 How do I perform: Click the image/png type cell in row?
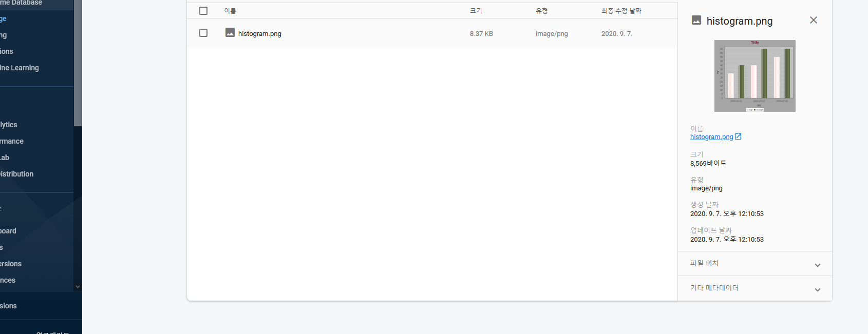click(x=552, y=34)
